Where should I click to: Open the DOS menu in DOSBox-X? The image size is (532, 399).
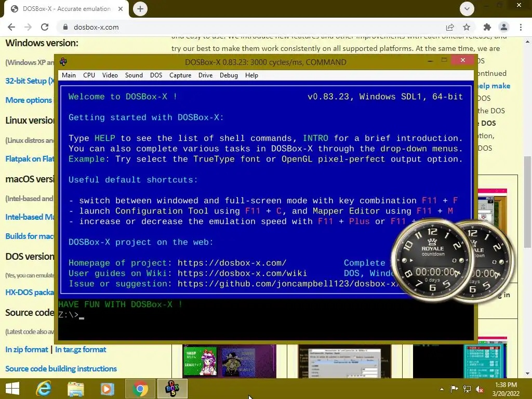[156, 75]
